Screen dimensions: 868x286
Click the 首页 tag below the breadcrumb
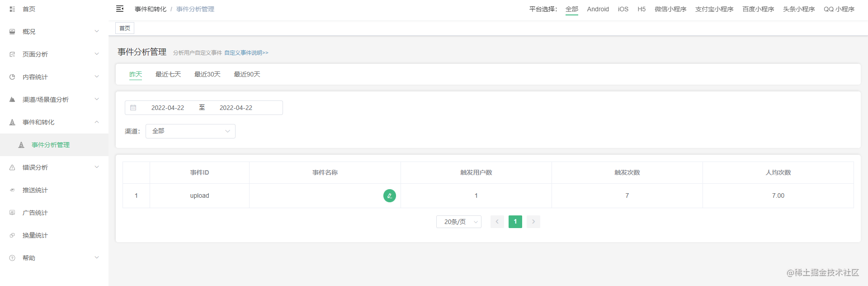125,28
